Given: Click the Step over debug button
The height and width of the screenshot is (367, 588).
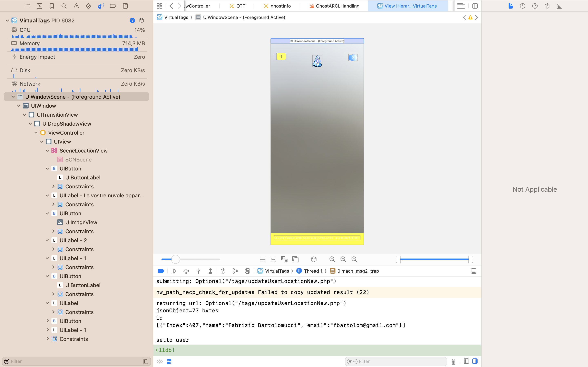Looking at the screenshot, I should click(x=186, y=271).
